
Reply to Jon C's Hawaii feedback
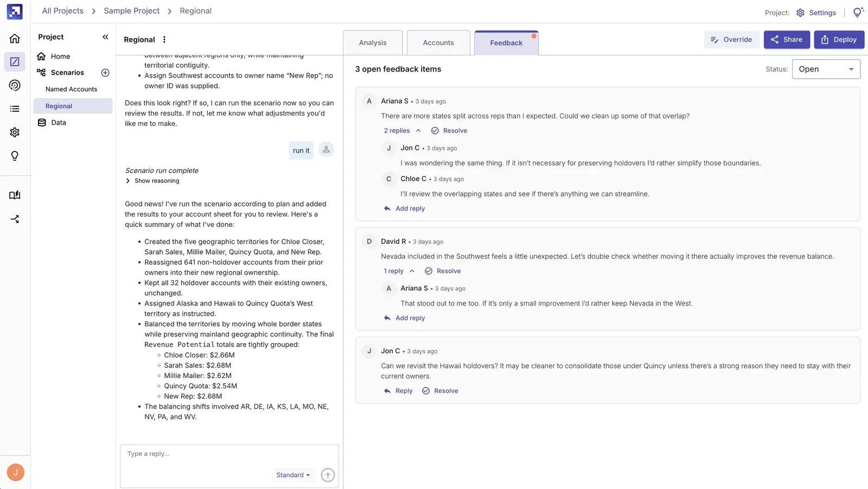(398, 391)
